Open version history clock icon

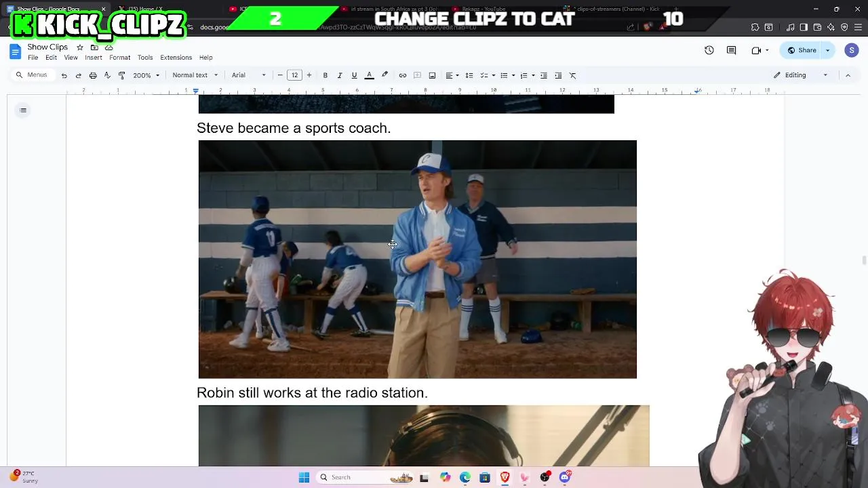coord(709,50)
